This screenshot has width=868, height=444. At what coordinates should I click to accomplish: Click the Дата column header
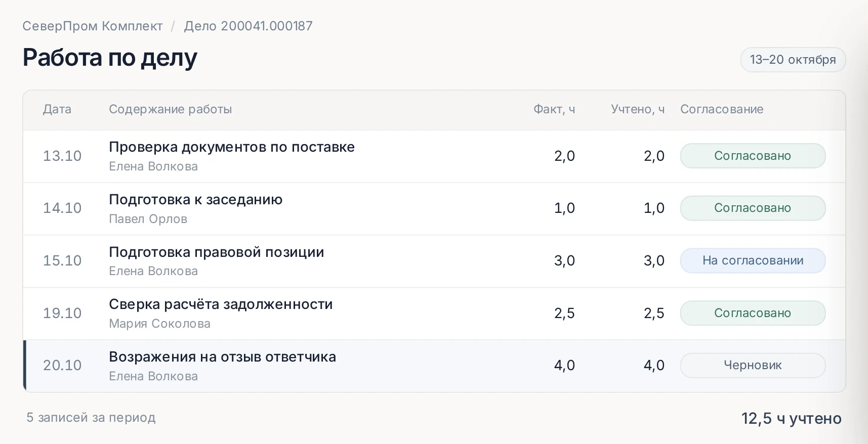tap(57, 109)
